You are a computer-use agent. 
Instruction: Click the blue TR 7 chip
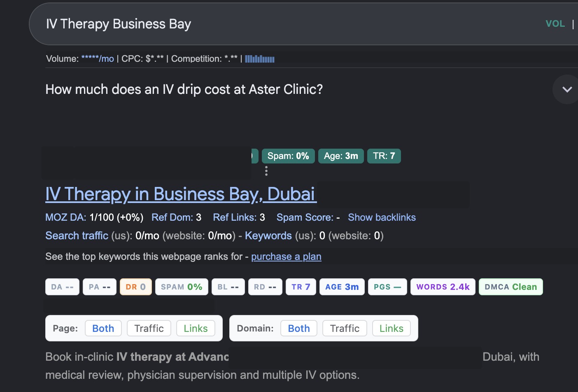301,287
